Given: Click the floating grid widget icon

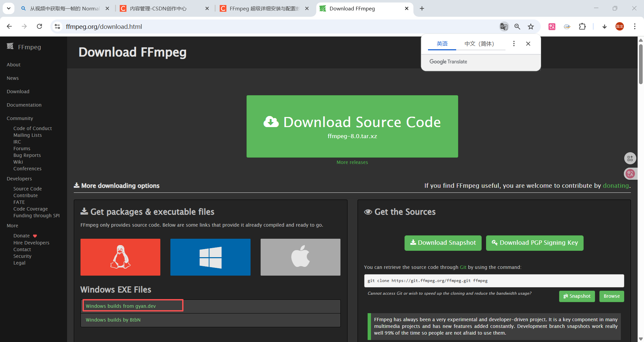Looking at the screenshot, I should point(630,158).
